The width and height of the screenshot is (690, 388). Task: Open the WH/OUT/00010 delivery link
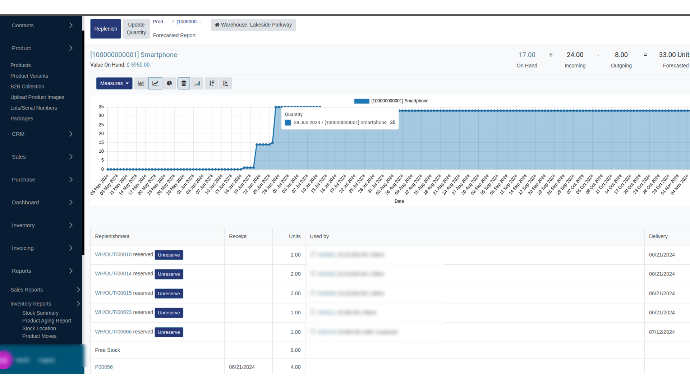click(x=113, y=255)
